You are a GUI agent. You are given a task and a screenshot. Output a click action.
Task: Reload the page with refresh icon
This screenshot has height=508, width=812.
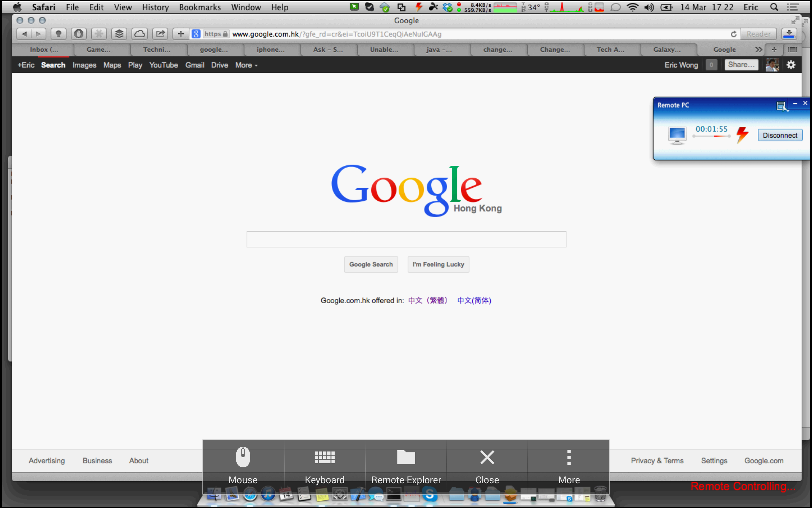click(x=734, y=34)
